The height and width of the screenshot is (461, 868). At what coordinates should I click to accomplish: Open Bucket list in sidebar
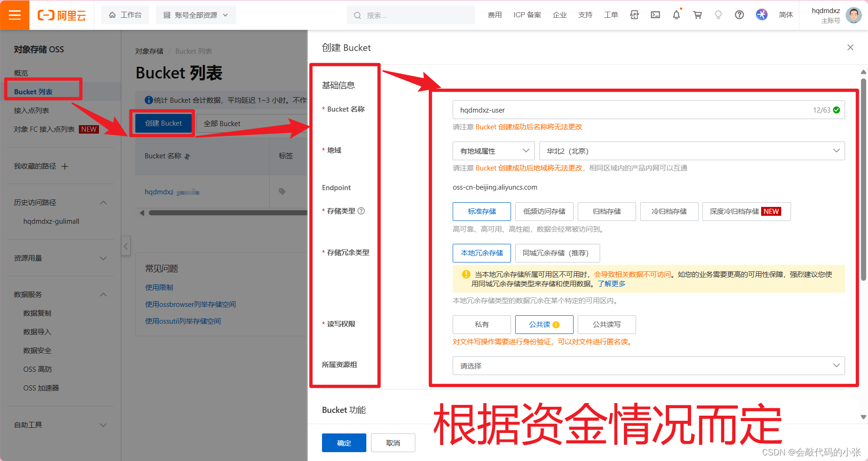tap(33, 92)
